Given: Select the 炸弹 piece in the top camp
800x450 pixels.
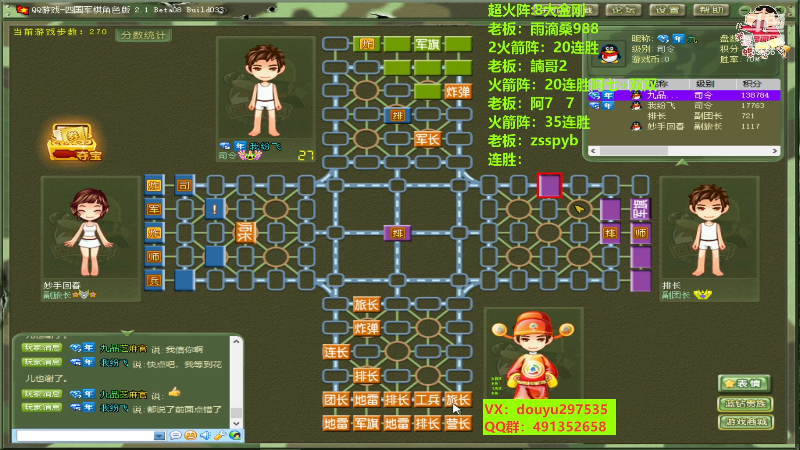Looking at the screenshot, I should click(x=458, y=91).
